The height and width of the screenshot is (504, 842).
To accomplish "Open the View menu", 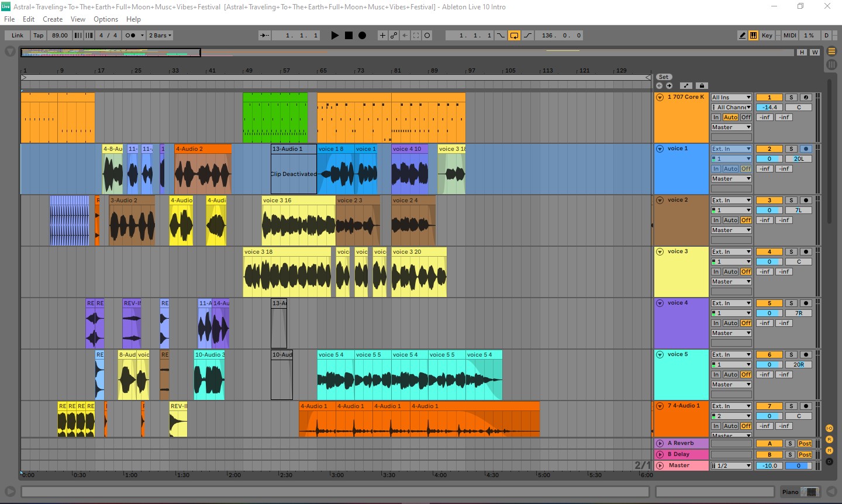I will [78, 19].
